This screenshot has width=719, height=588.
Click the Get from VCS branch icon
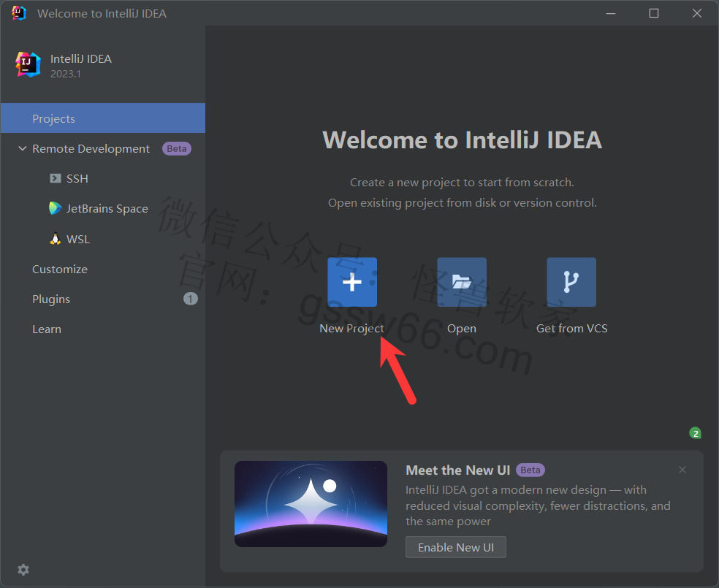[571, 282]
